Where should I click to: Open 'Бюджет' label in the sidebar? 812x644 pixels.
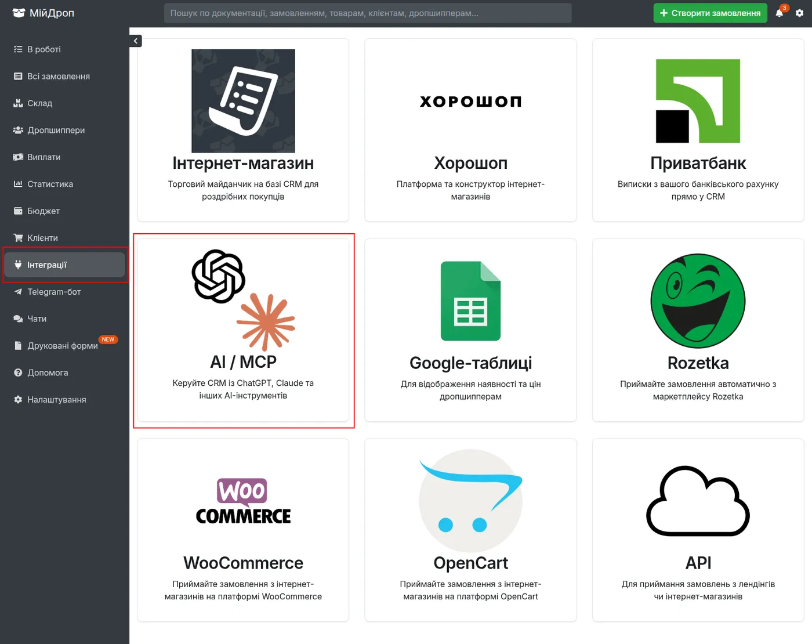pyautogui.click(x=43, y=211)
